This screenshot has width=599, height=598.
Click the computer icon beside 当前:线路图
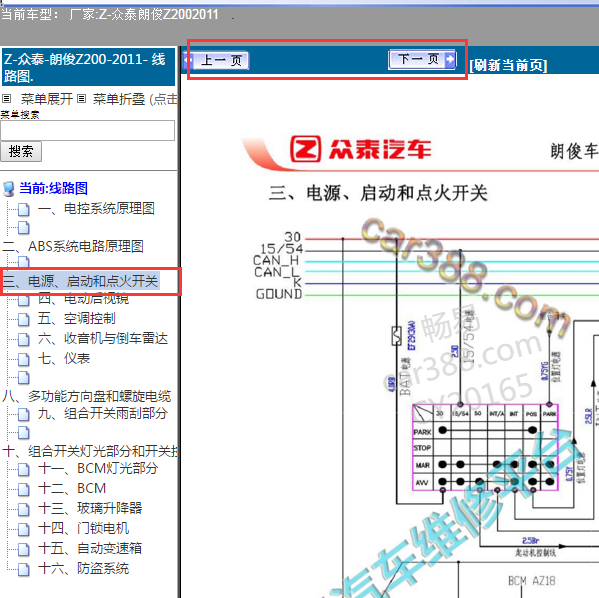pos(9,189)
